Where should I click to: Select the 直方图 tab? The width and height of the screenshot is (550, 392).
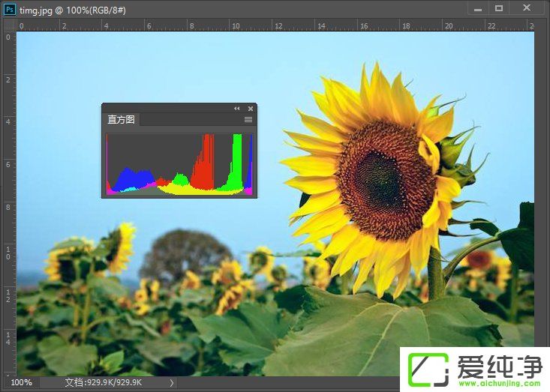pyautogui.click(x=120, y=120)
